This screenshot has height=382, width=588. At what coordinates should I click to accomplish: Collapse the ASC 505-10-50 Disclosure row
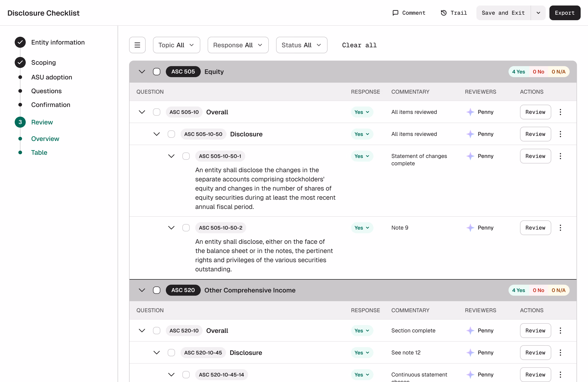(157, 134)
